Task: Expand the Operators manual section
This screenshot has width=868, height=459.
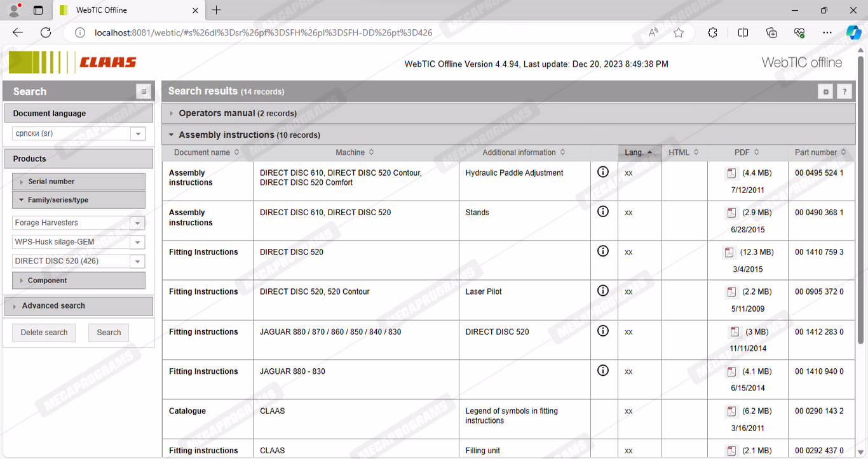Action: tap(172, 114)
